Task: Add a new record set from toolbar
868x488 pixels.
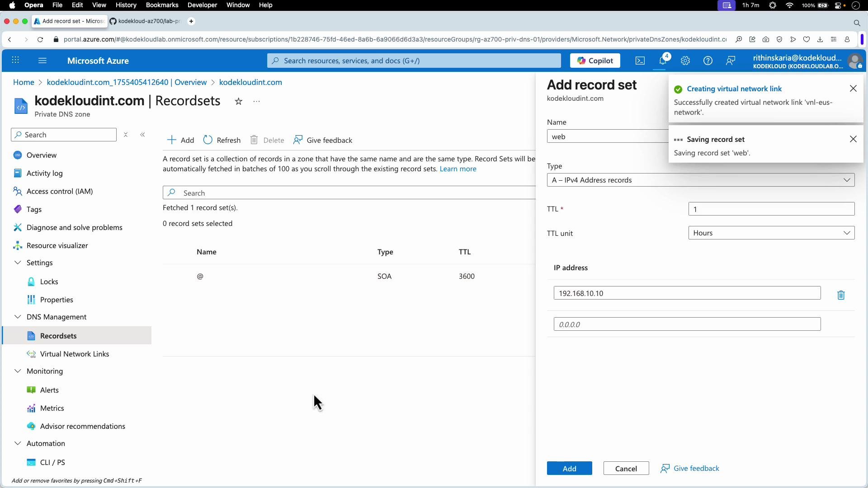Action: coord(181,140)
